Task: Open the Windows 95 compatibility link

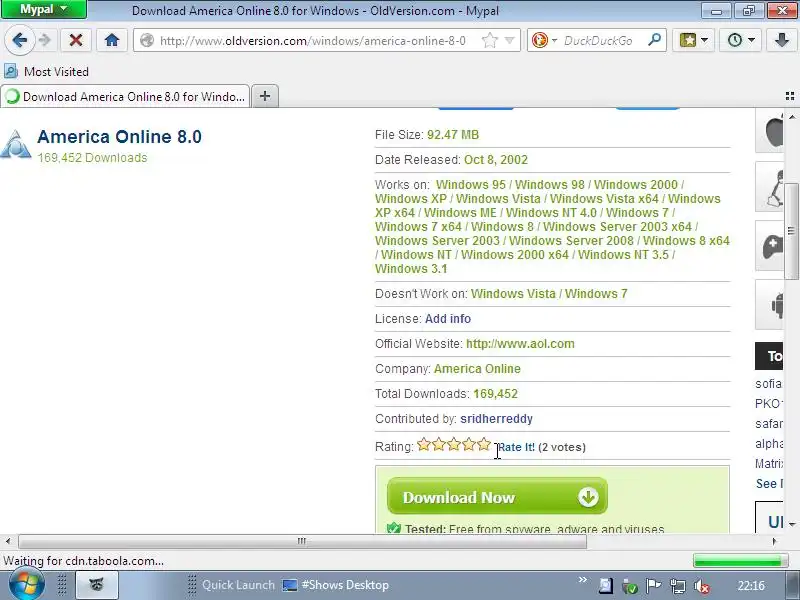Action: coord(470,185)
